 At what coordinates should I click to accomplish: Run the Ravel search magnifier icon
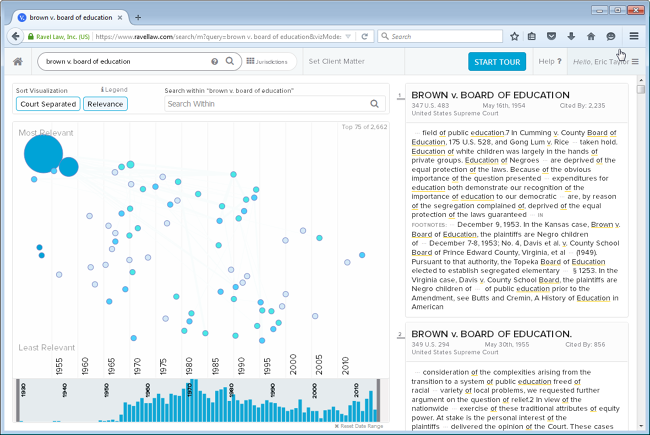pyautogui.click(x=230, y=61)
